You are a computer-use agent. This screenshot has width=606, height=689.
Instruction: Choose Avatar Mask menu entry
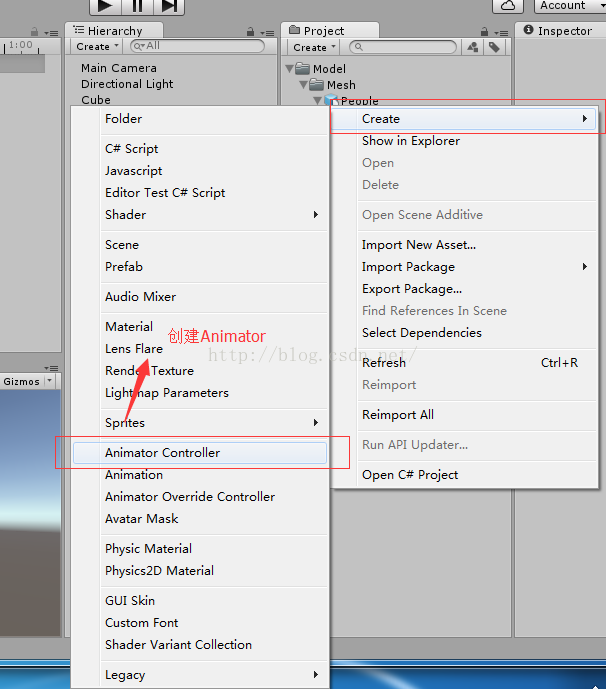click(x=200, y=519)
